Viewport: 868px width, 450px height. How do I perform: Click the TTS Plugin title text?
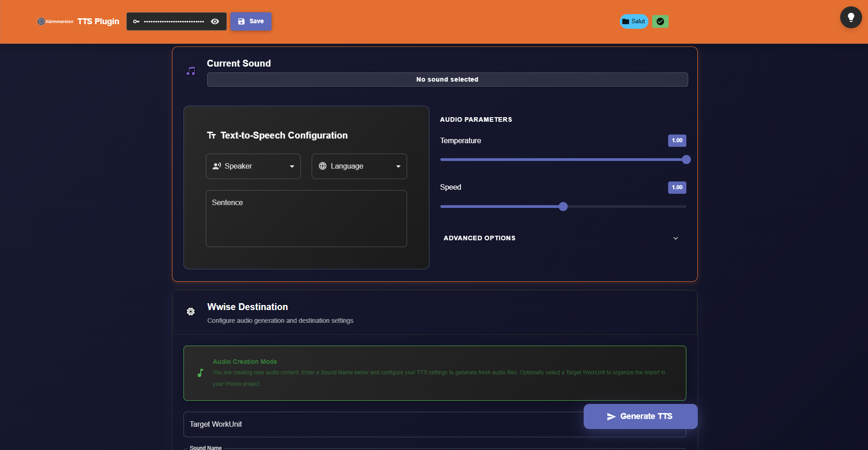tap(98, 21)
